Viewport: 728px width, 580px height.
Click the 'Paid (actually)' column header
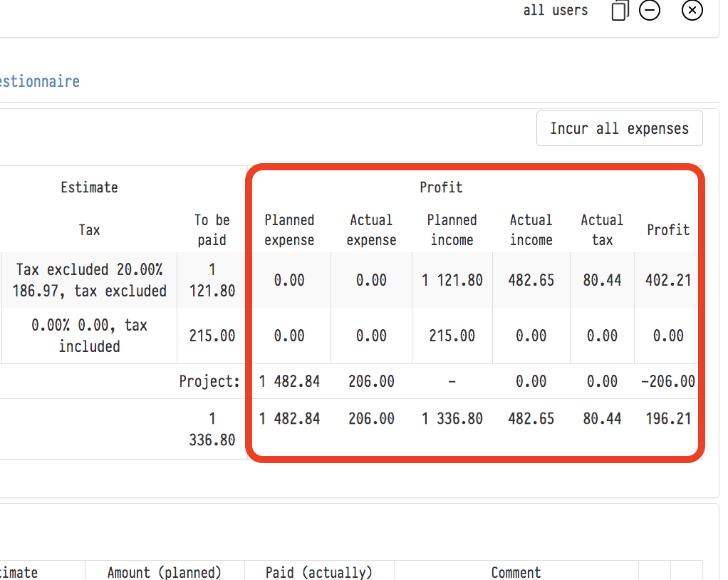(318, 572)
